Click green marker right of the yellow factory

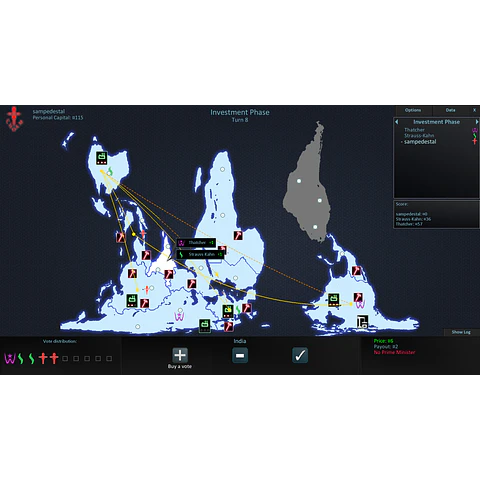[238, 310]
